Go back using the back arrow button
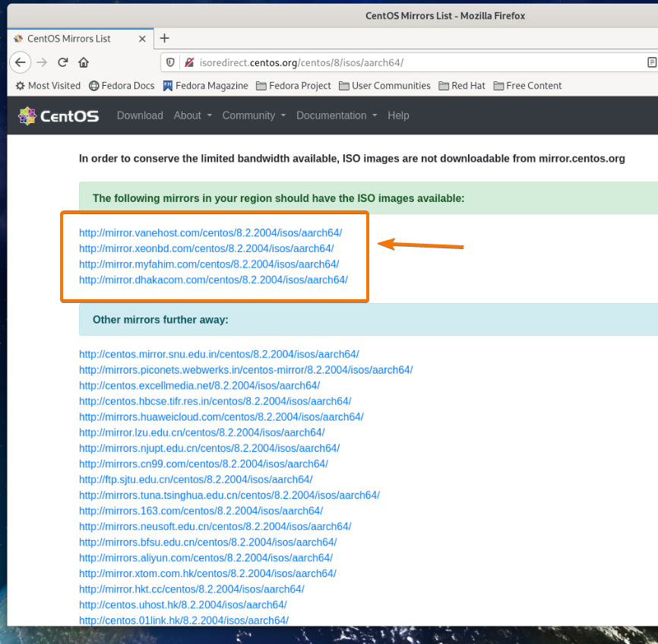Viewport: 658px width, 644px height. [21, 62]
